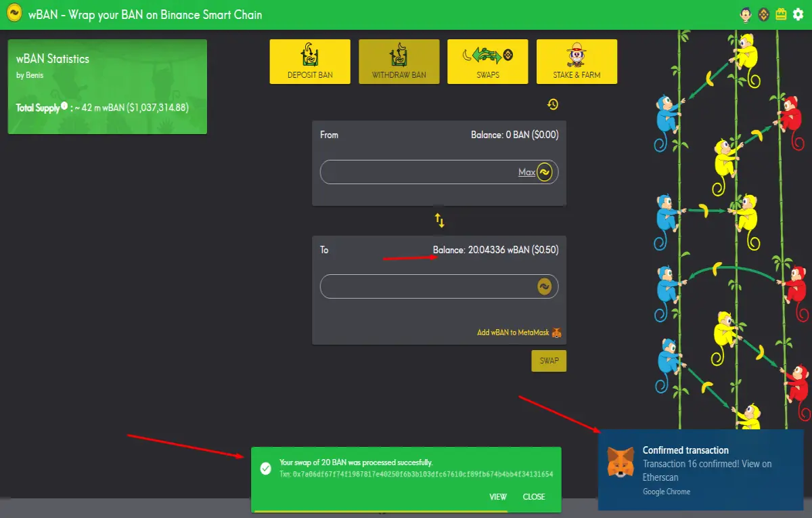Click the wBAN Statistics card title

pos(53,59)
